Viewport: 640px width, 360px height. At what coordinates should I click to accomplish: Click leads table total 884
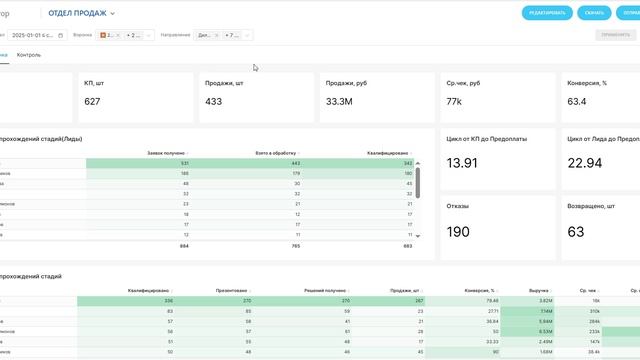click(x=184, y=246)
